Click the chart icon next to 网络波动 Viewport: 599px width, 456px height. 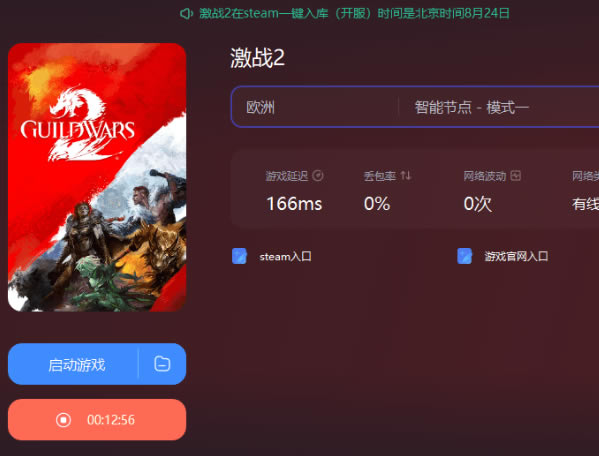[x=516, y=176]
